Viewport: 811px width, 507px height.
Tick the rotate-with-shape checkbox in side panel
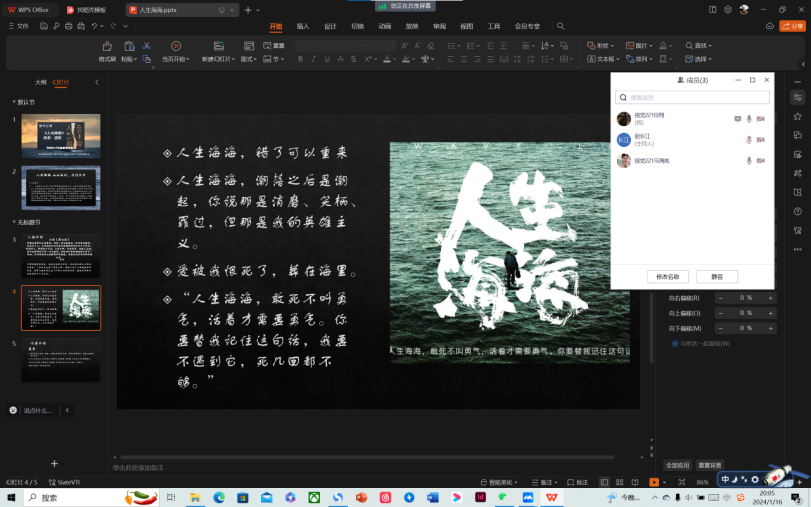click(x=675, y=343)
